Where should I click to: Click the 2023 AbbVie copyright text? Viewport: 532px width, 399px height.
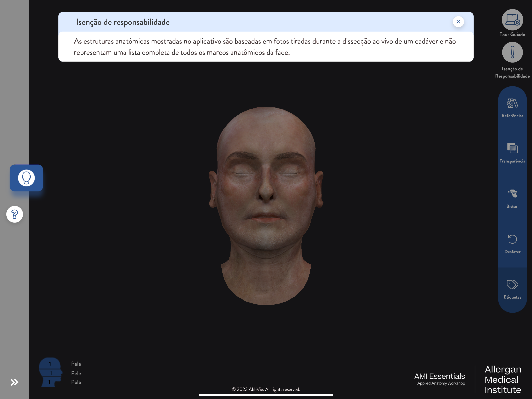coord(266,389)
